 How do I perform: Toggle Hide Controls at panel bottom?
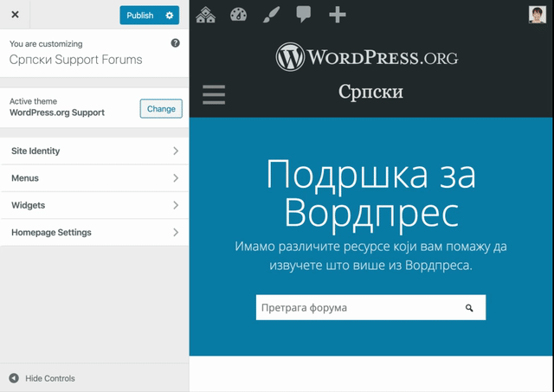[42, 378]
